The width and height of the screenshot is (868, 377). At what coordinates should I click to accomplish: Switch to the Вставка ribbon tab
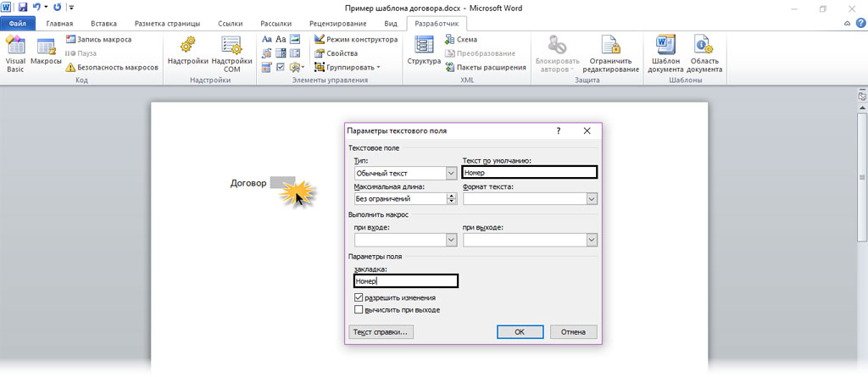[x=103, y=24]
